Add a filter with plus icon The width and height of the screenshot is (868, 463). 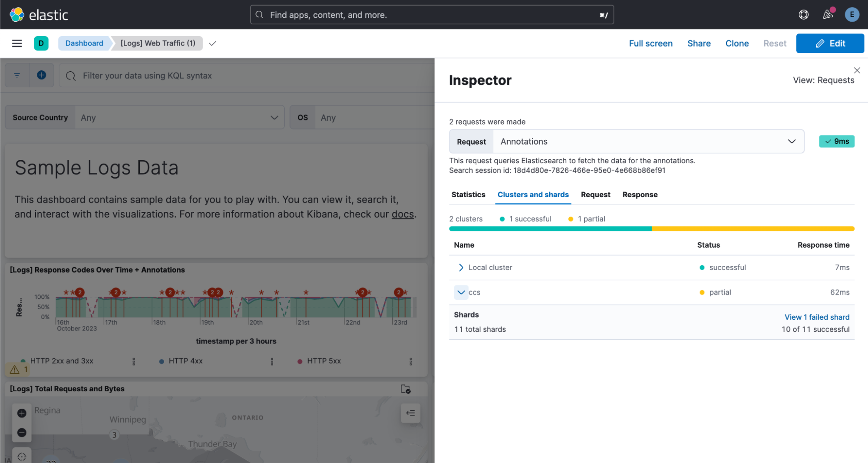(42, 75)
